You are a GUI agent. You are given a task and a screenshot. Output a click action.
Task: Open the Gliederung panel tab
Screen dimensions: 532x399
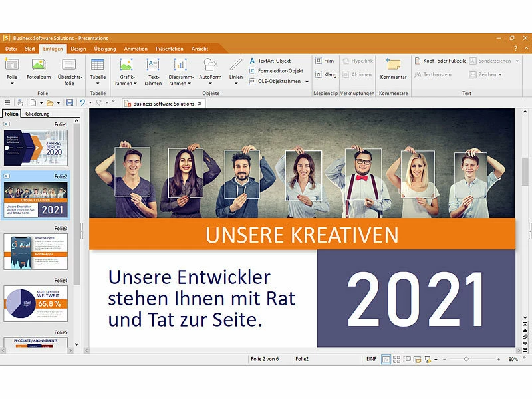[x=37, y=114]
